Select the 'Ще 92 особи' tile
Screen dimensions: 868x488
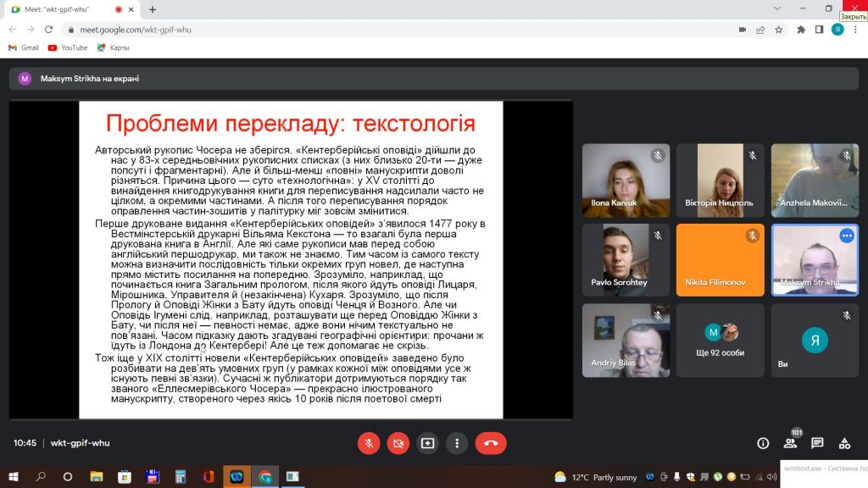721,341
